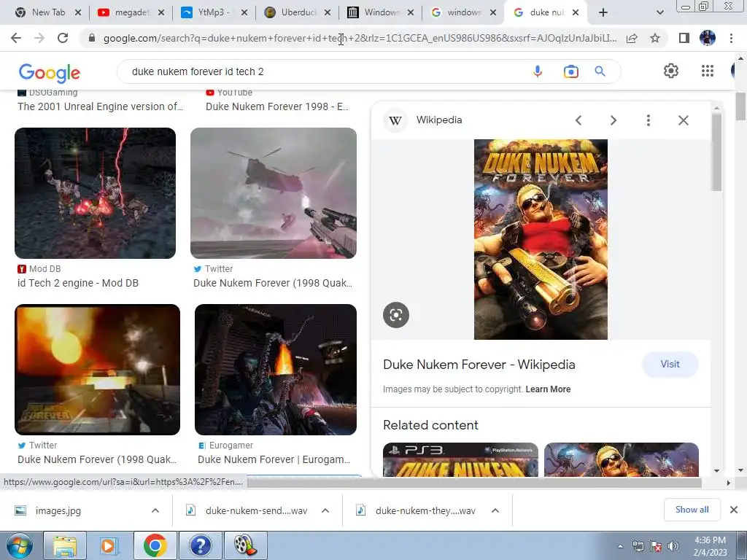Open a new browser tab
The image size is (747, 560).
[x=603, y=12]
